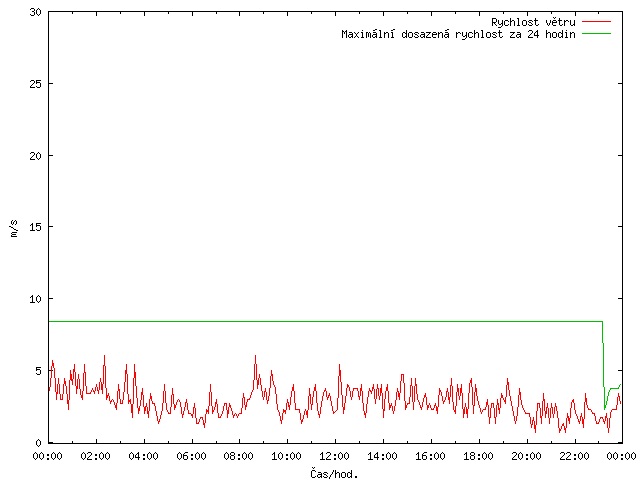This screenshot has width=640, height=480.
Task: Click the green line's sharp drop near 23:15
Action: pyautogui.click(x=604, y=365)
